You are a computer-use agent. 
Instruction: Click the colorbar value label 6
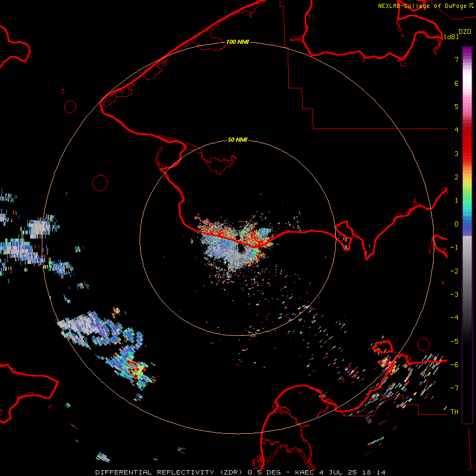tap(456, 83)
